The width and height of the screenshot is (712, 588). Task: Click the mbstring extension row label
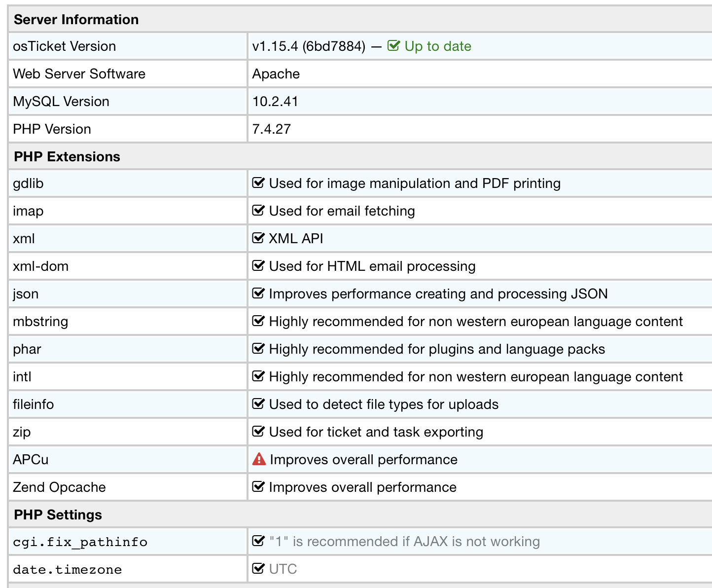(x=40, y=322)
